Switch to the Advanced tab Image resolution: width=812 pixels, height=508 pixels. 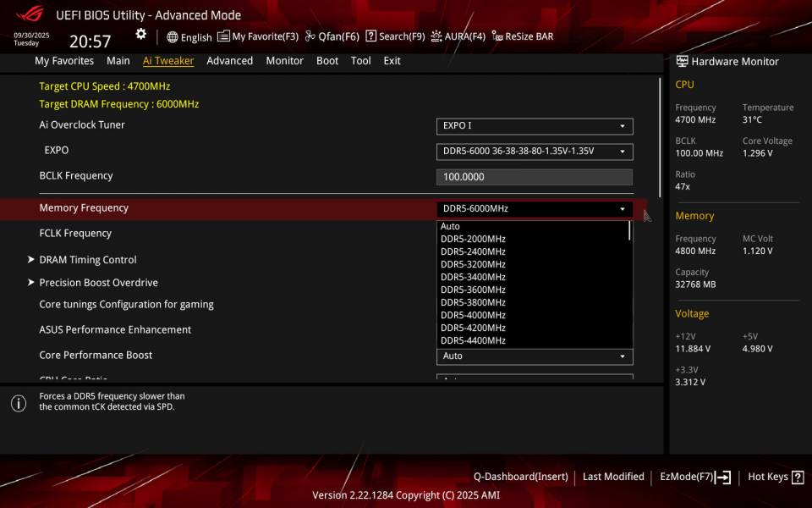click(x=229, y=60)
